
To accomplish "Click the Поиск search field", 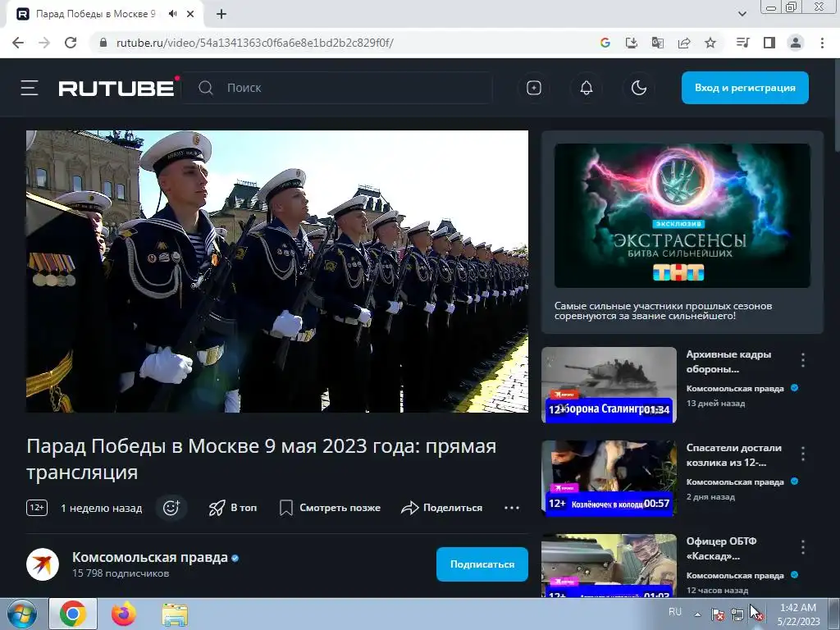I will (337, 88).
